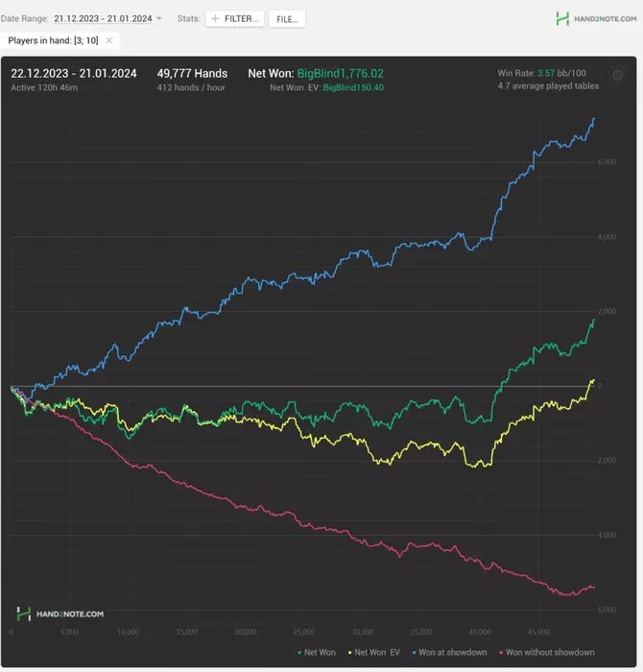Click the Hand2Note logo in header

point(596,18)
